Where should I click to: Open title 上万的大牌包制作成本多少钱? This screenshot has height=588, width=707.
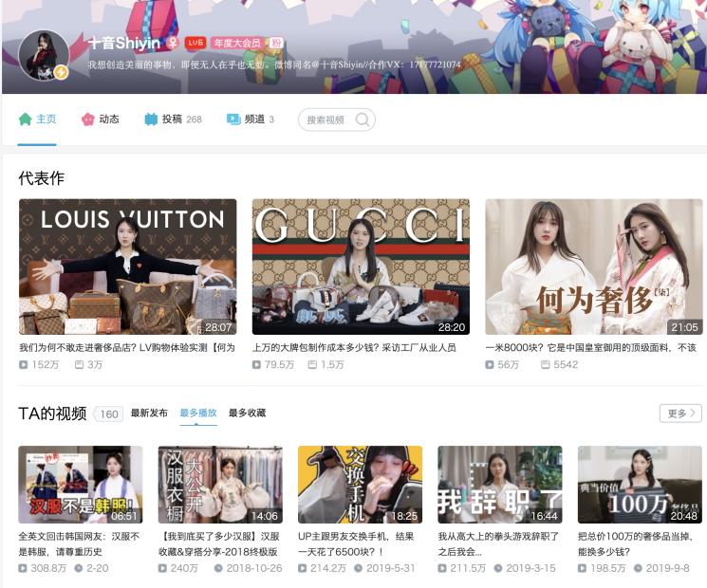coord(354,347)
